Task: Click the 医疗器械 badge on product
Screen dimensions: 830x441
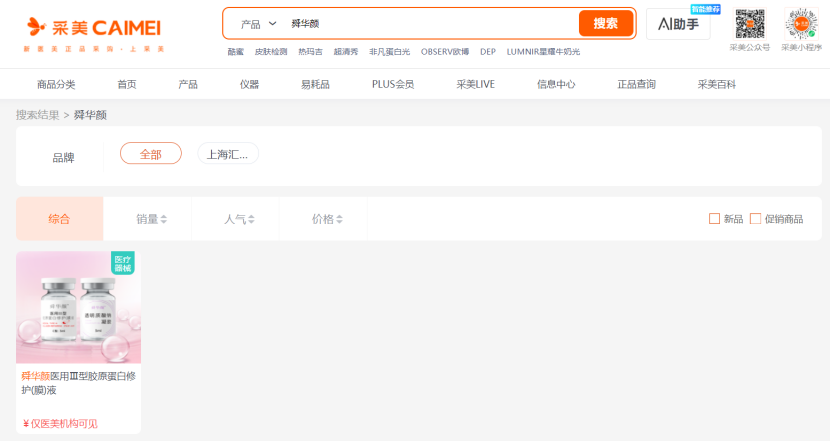Action: [123, 263]
